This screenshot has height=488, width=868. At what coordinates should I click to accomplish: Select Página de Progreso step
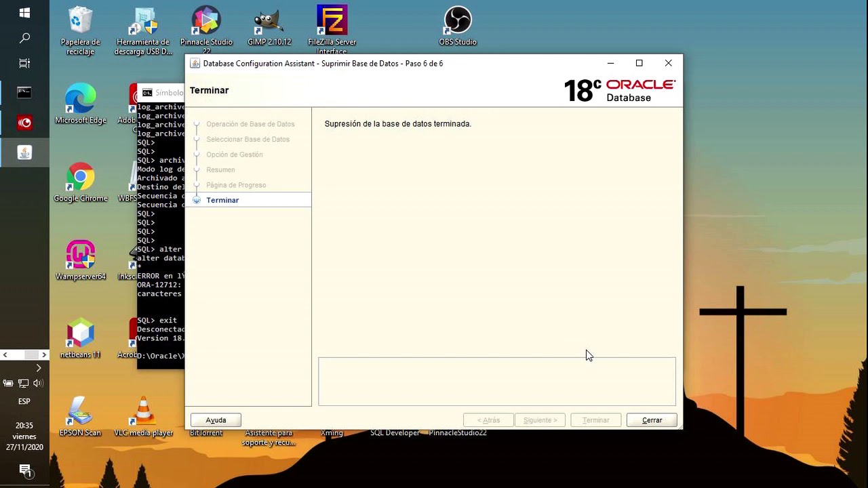coord(236,185)
